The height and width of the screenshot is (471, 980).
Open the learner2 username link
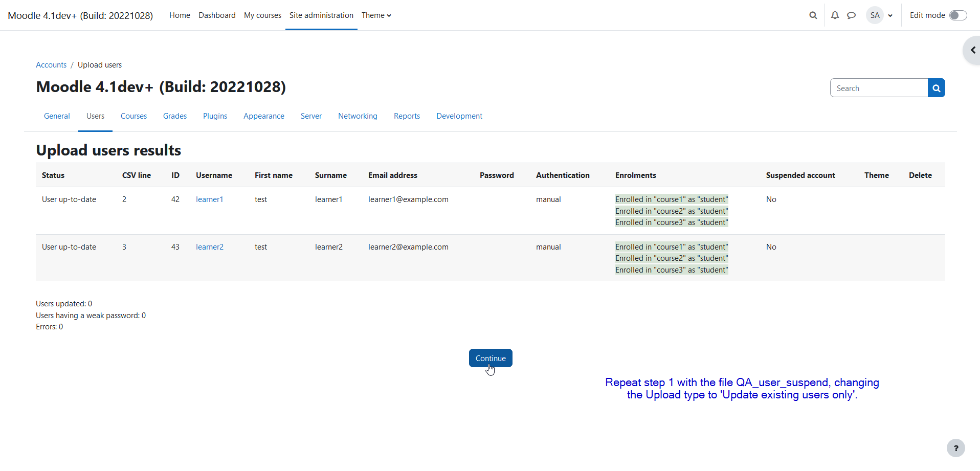(x=210, y=247)
